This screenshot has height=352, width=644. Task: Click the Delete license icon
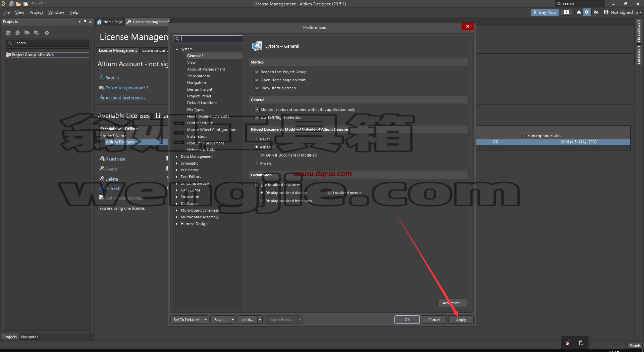(102, 179)
